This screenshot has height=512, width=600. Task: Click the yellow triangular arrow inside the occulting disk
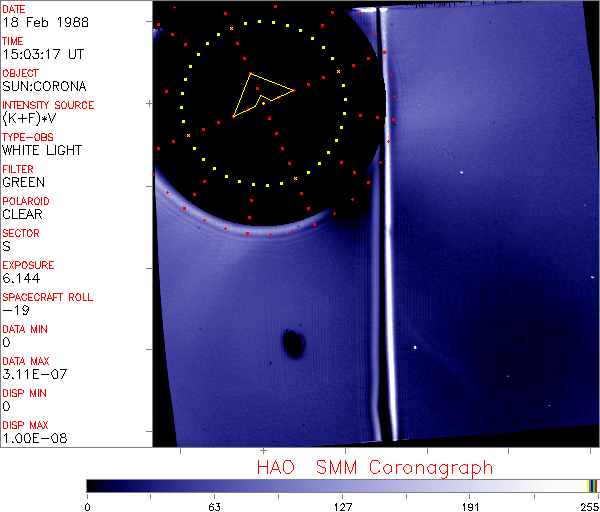pos(261,94)
